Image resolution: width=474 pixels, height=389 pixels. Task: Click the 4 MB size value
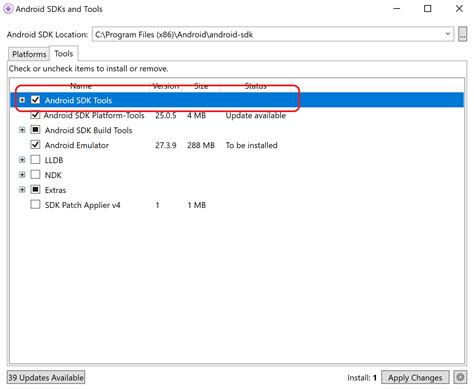196,115
